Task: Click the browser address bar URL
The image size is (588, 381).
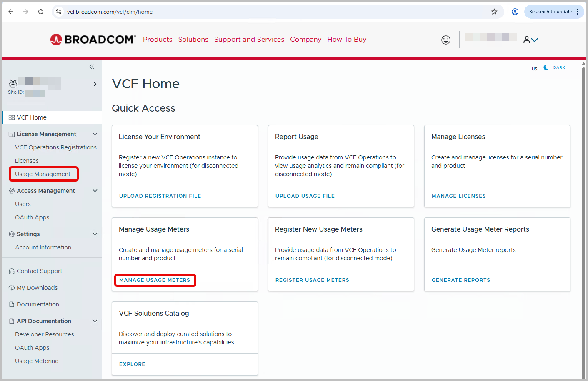Action: pyautogui.click(x=110, y=12)
